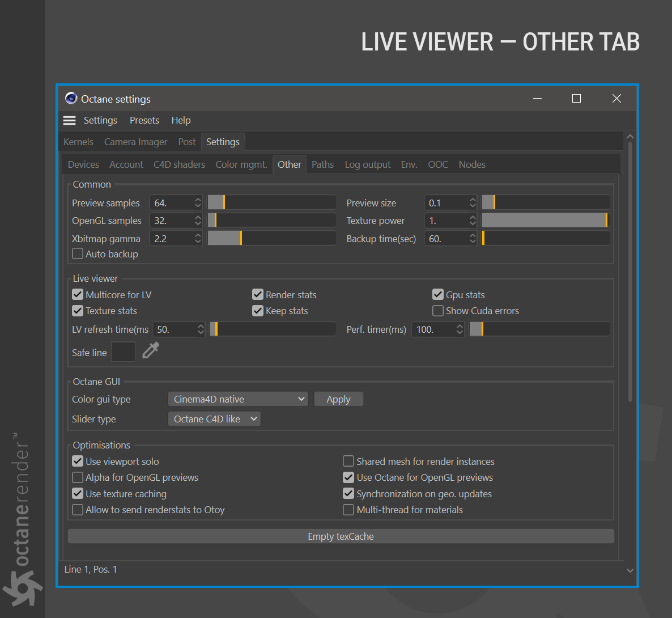Click the Perf. timer stepper arrows
The image size is (672, 618).
pos(460,329)
